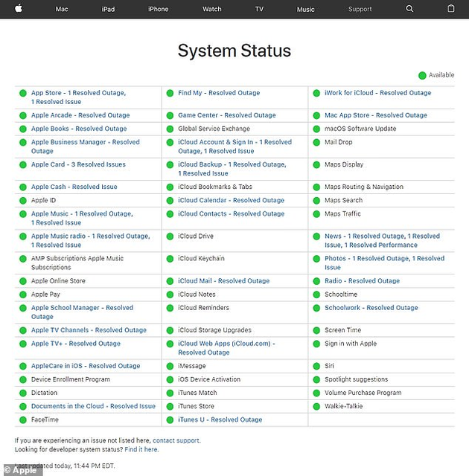Open Find My Resolved Outage link
Viewport: 469px width, 476px height.
219,93
